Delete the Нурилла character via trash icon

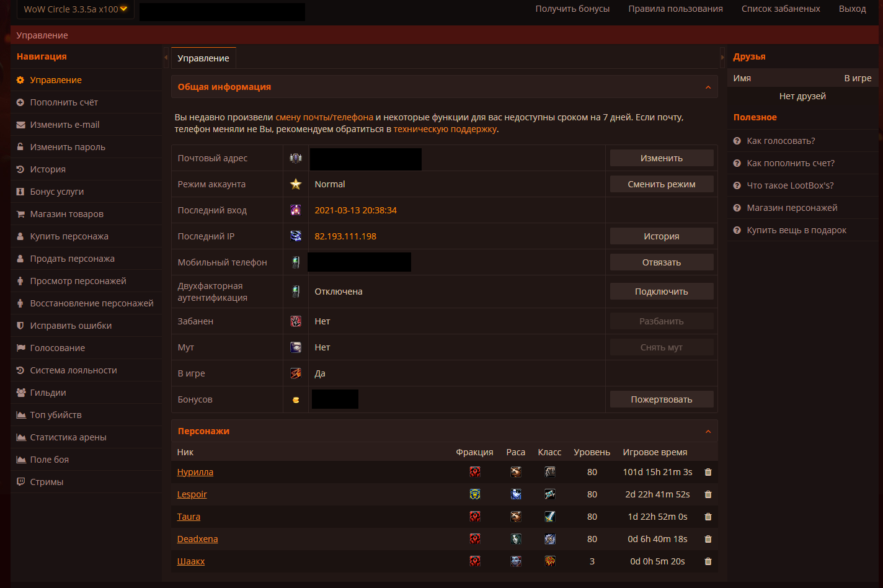tap(708, 472)
